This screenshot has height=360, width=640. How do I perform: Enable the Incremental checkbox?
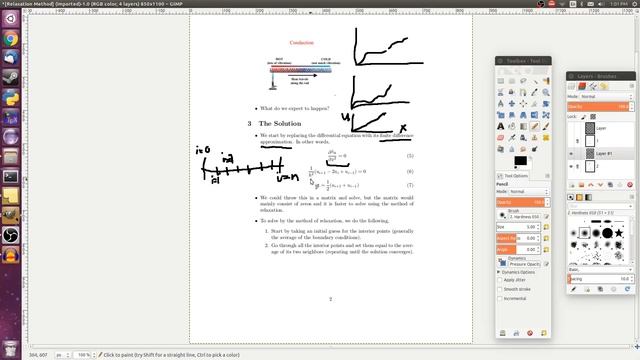tap(500, 299)
